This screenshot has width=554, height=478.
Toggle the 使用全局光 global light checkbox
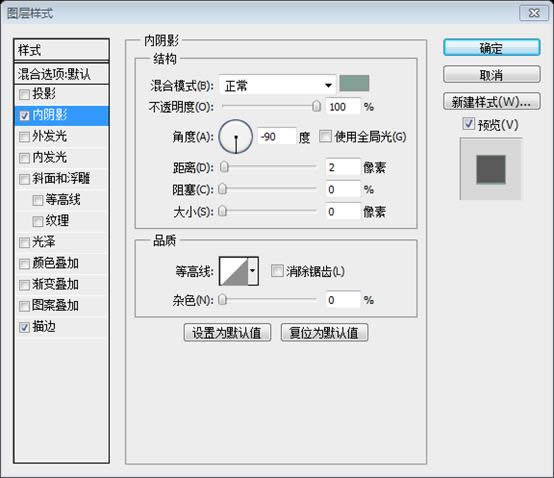(325, 136)
